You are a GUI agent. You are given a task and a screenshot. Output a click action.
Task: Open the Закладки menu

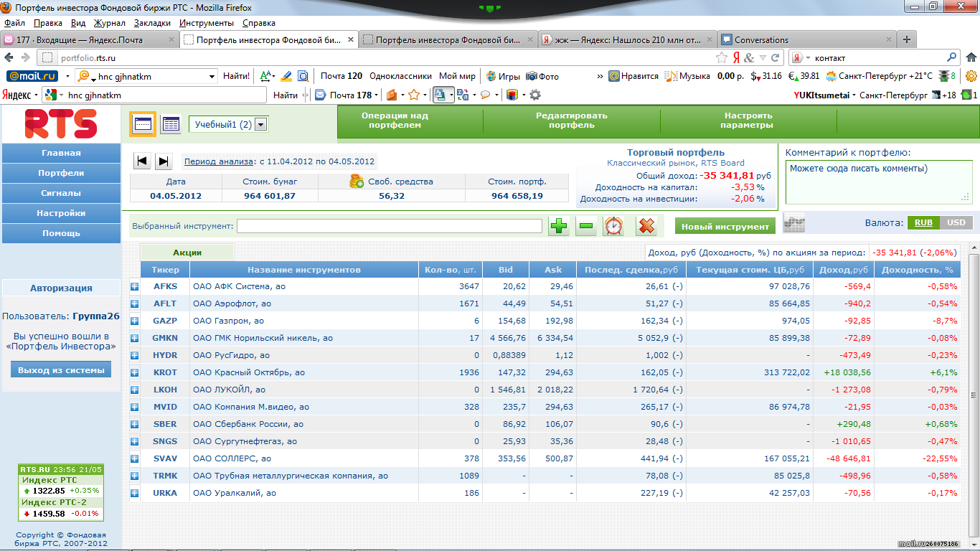[152, 23]
